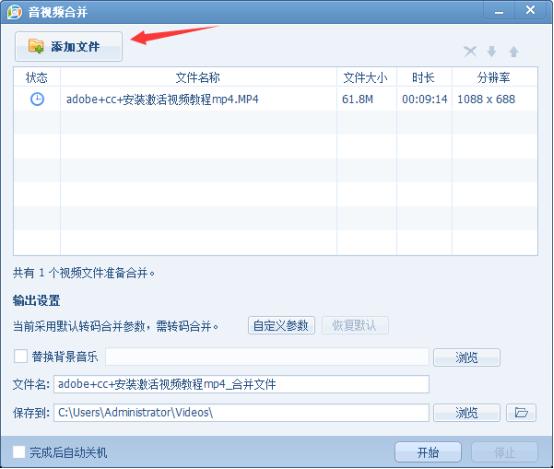Click the background music path field
554x469 pixels.
tap(267, 357)
